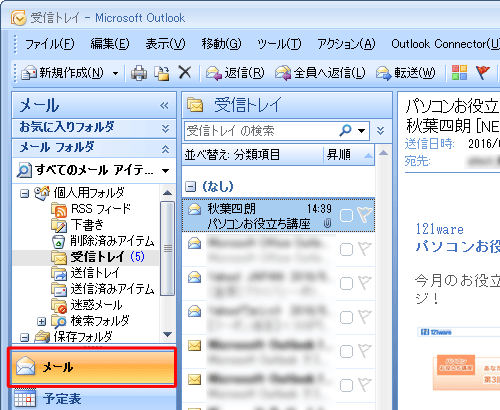Click Reply All (全員へ返信) button

coord(320,73)
